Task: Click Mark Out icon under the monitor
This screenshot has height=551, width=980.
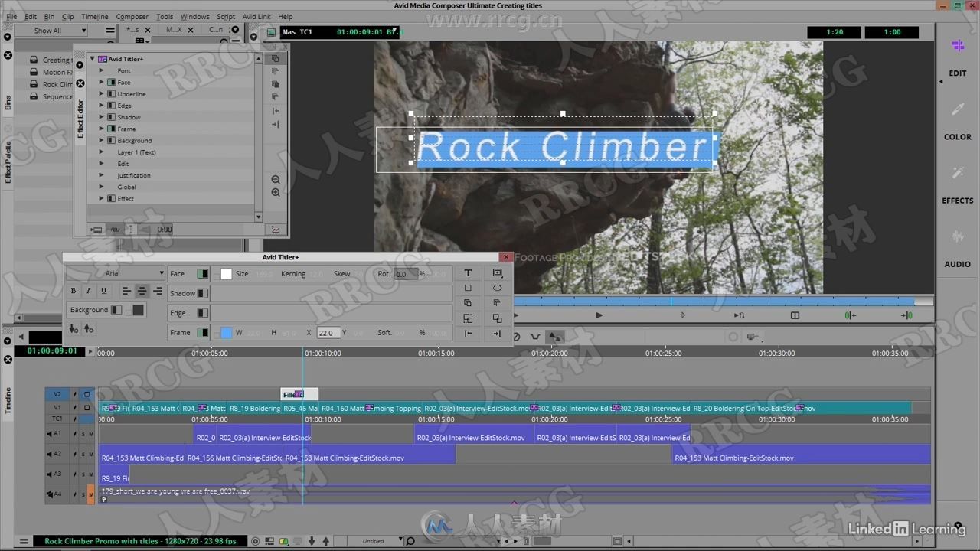Action: [907, 315]
